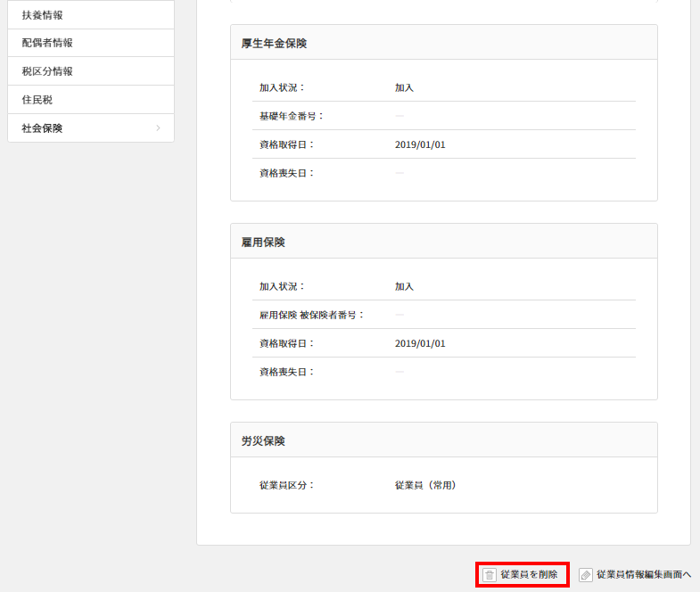Click the 資格喪失日 label in 雇用保険

(286, 372)
